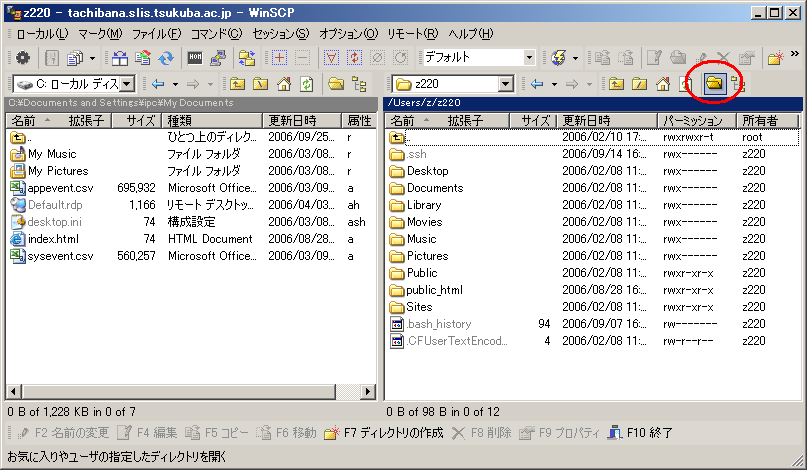Click the red plus select files icon
The height and width of the screenshot is (470, 807).
[x=279, y=58]
